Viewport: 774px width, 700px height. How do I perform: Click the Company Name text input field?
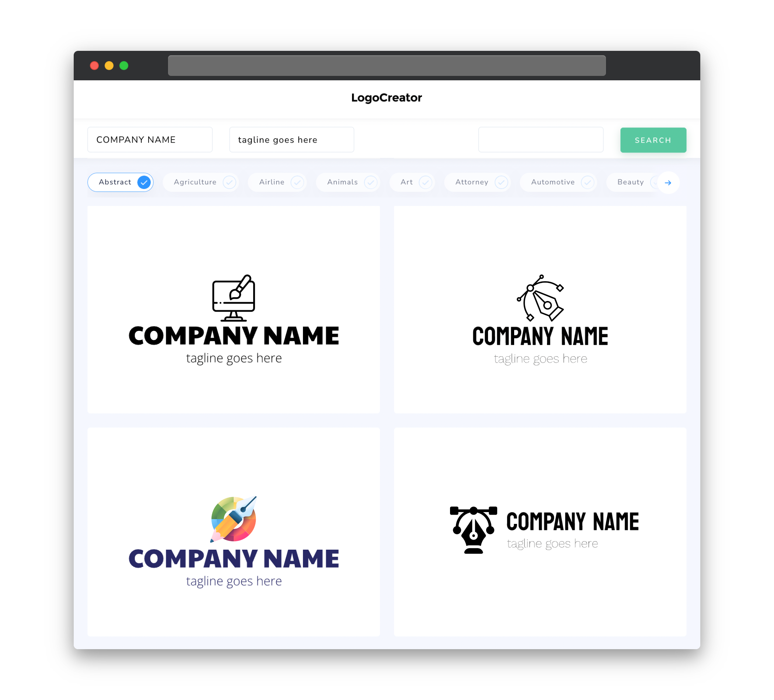click(151, 140)
